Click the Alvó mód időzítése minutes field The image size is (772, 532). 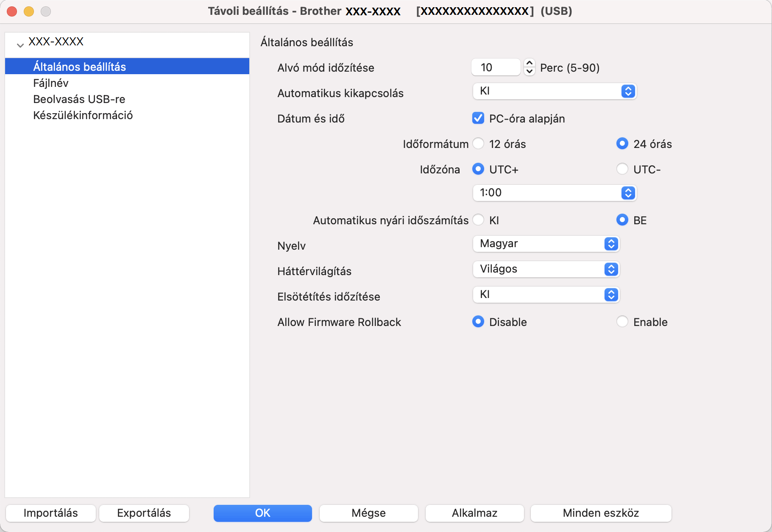[495, 67]
